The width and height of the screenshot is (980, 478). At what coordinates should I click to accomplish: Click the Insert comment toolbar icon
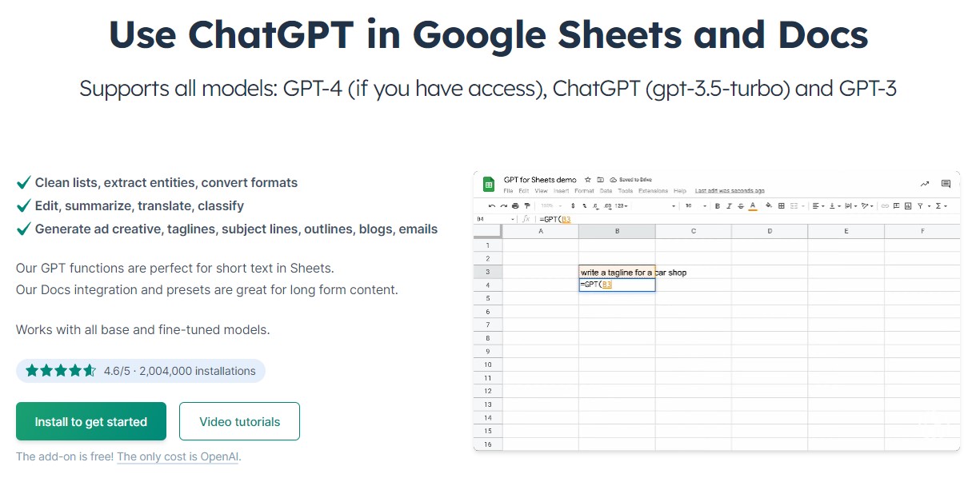pyautogui.click(x=896, y=206)
